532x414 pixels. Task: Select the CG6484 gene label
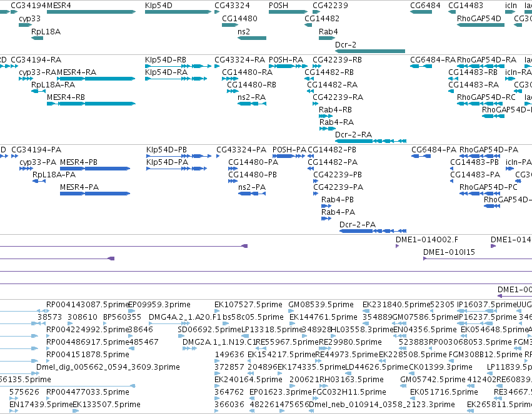pyautogui.click(x=425, y=6)
